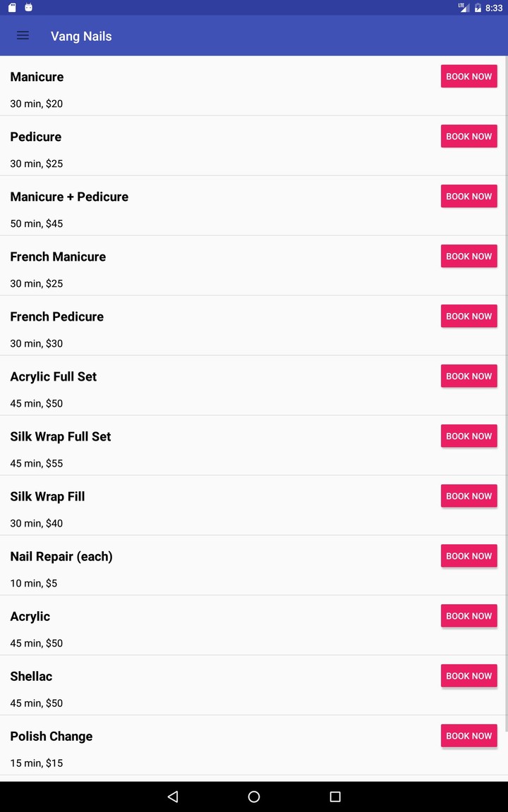Tap the Android back navigation icon

click(x=173, y=796)
